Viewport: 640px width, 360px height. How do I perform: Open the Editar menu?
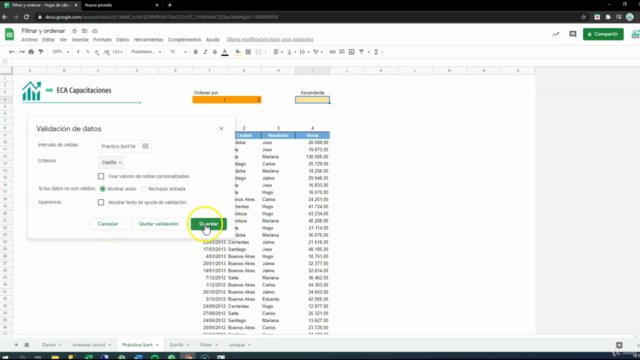pos(49,40)
